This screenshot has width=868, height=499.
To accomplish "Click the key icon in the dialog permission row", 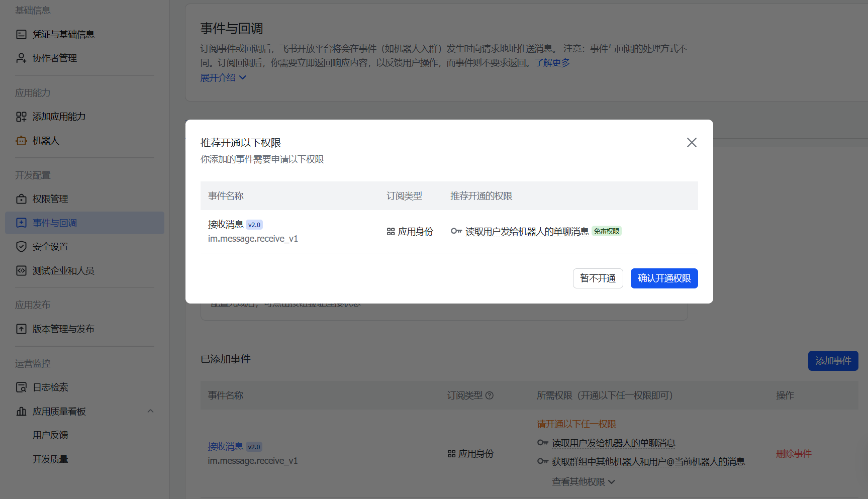I will pos(456,231).
